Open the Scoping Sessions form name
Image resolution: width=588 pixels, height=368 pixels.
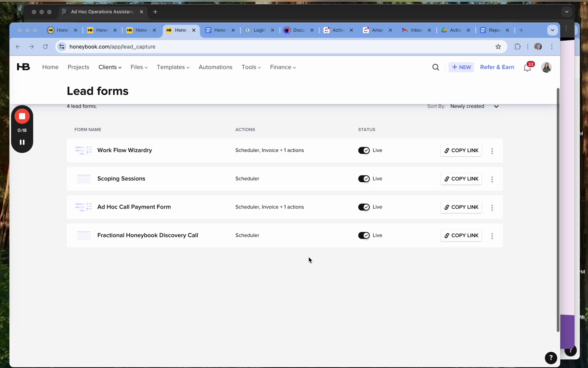(x=121, y=179)
